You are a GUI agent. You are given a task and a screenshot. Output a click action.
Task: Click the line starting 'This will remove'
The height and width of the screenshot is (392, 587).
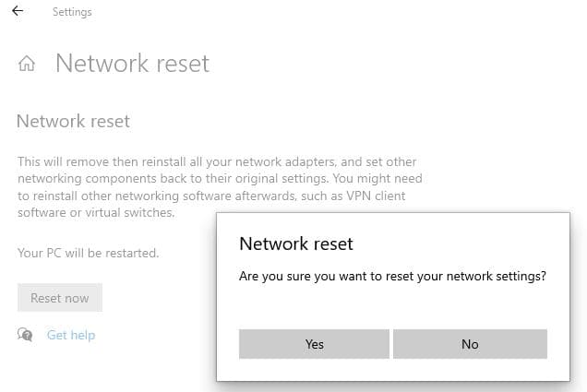point(219,162)
